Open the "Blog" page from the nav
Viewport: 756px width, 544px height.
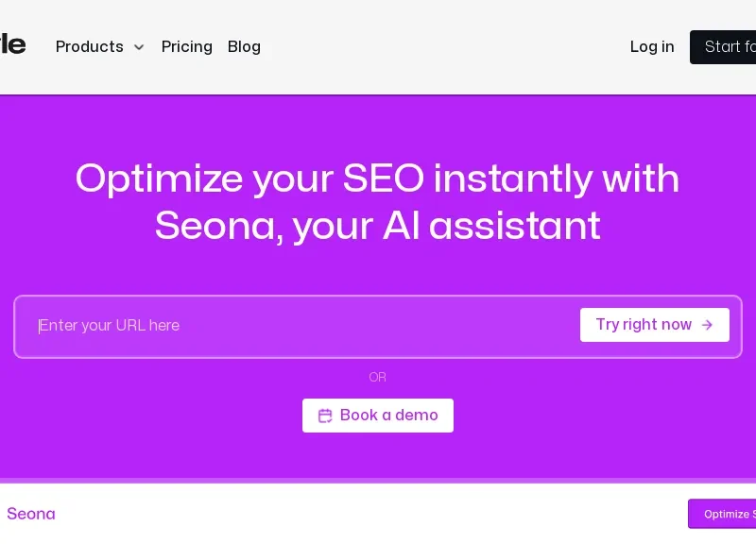(x=244, y=46)
